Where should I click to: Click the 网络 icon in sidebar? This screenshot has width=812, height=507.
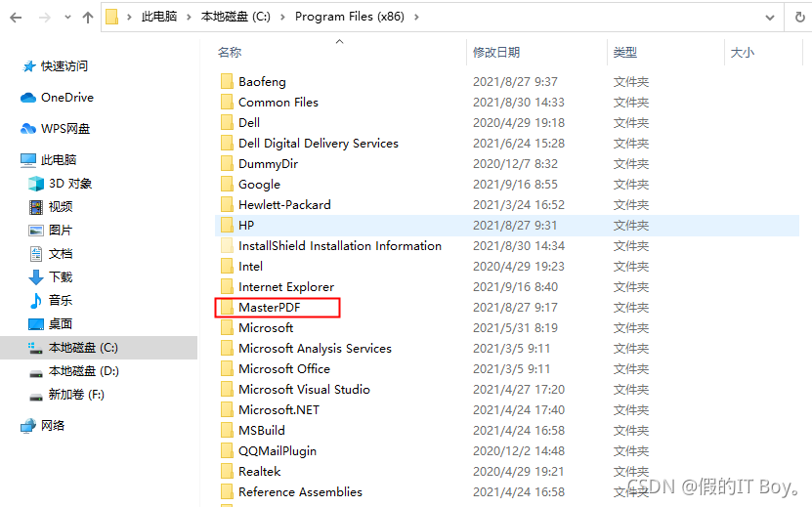28,426
